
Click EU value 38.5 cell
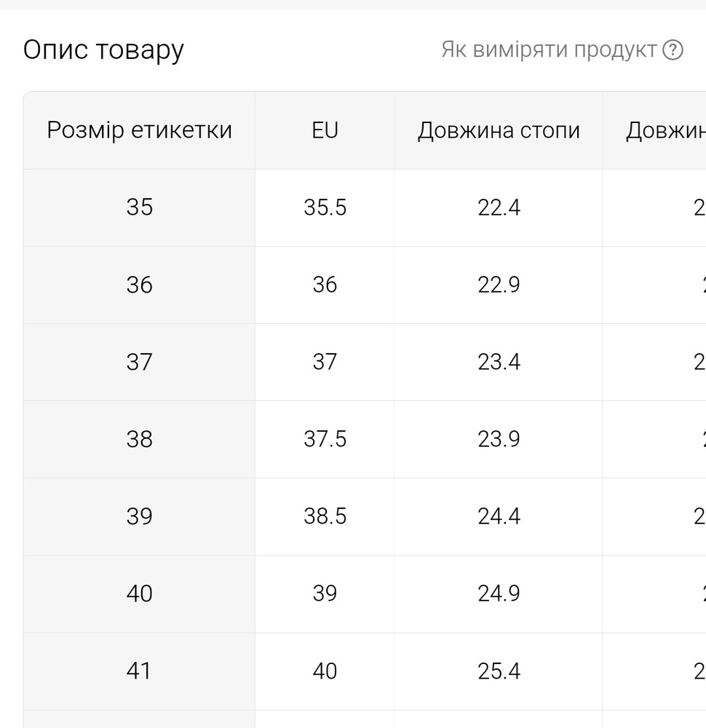325,517
